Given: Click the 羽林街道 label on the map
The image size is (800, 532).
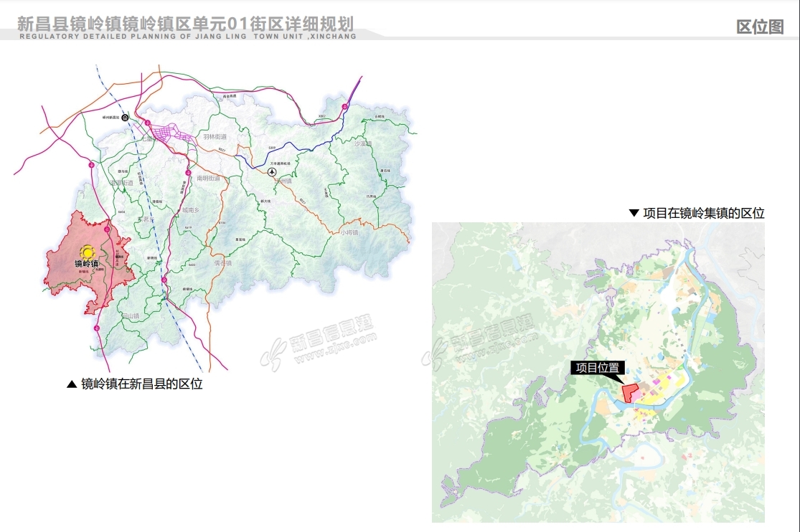Looking at the screenshot, I should [x=215, y=136].
